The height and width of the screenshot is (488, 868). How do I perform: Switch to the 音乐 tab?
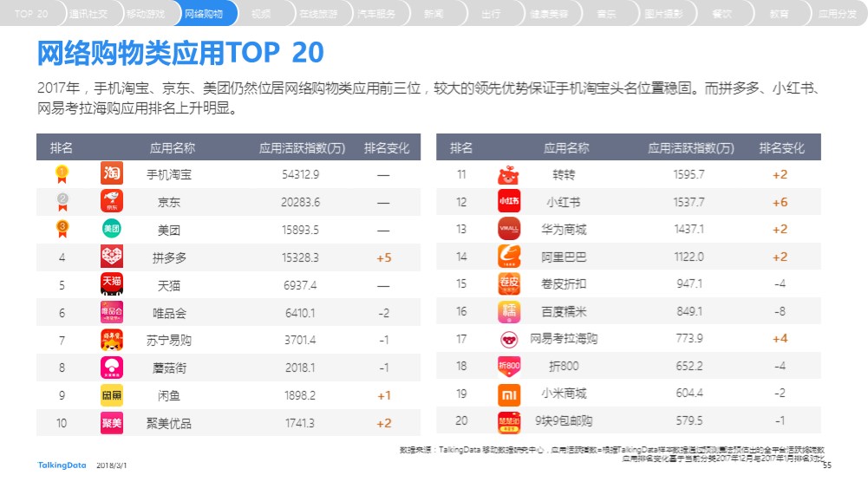point(607,14)
